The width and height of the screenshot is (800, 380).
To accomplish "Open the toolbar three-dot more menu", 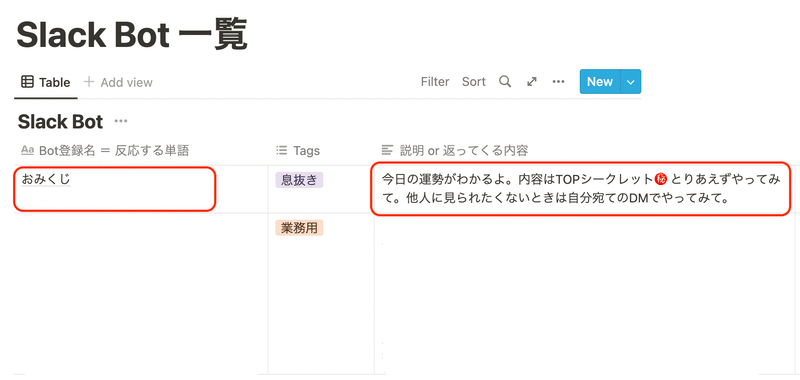I will click(558, 82).
